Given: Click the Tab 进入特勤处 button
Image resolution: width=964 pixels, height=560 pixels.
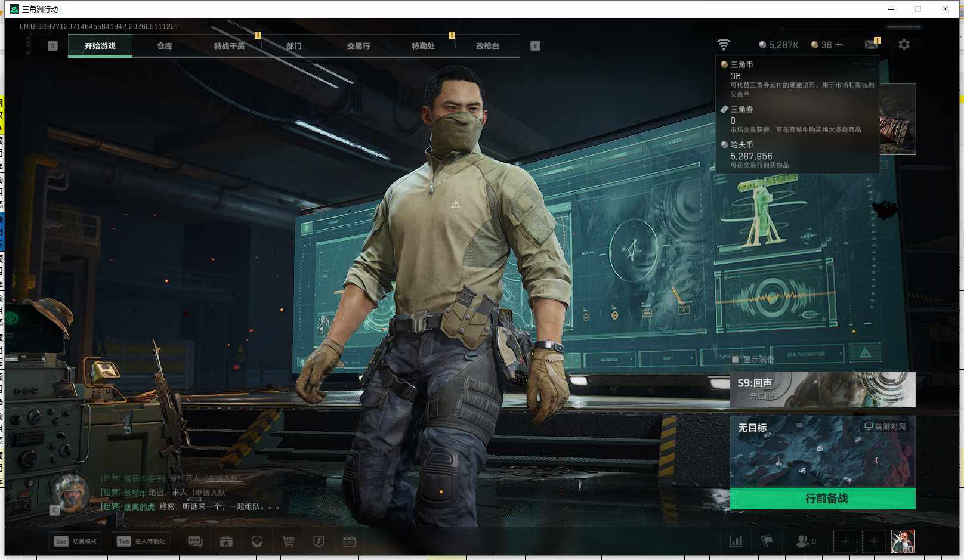Looking at the screenshot, I should tap(141, 542).
